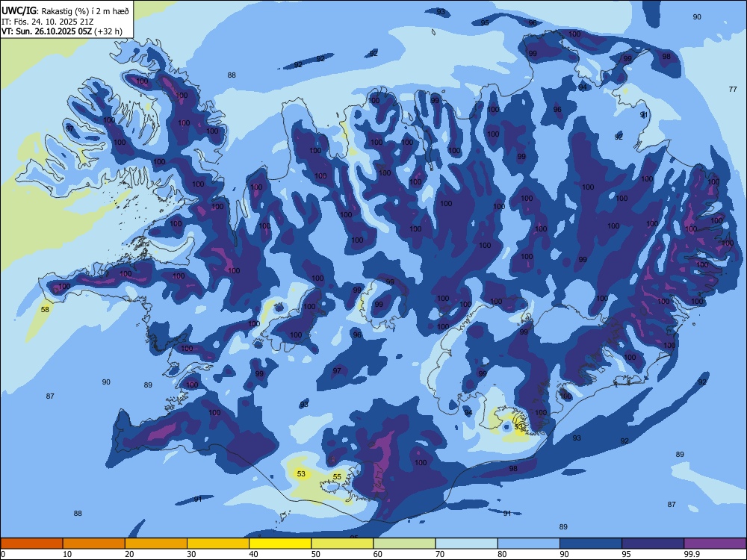Click the init time 'IT: Fös. 24. 10. 2025 21Z'
Viewport: 747px width, 560px height.
pos(46,22)
